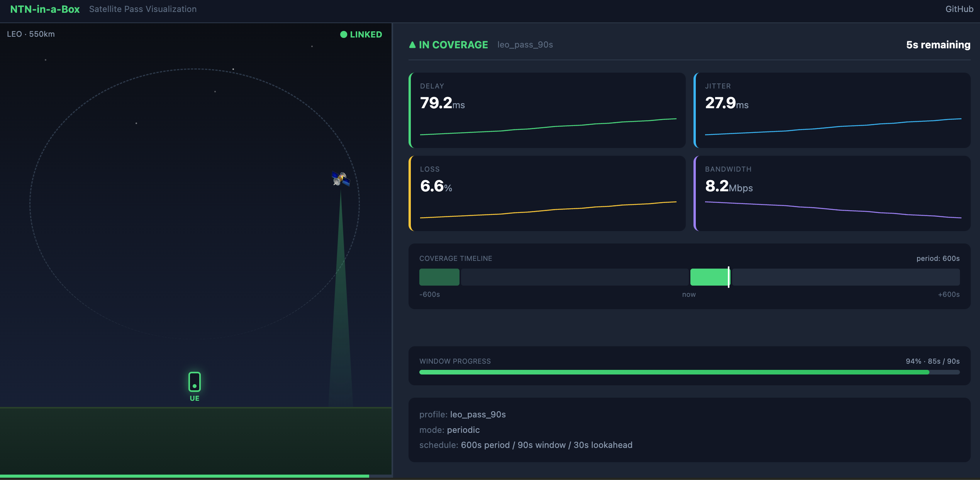Select the Delay metric card
Viewport: 980px width, 480px height.
[x=547, y=110]
